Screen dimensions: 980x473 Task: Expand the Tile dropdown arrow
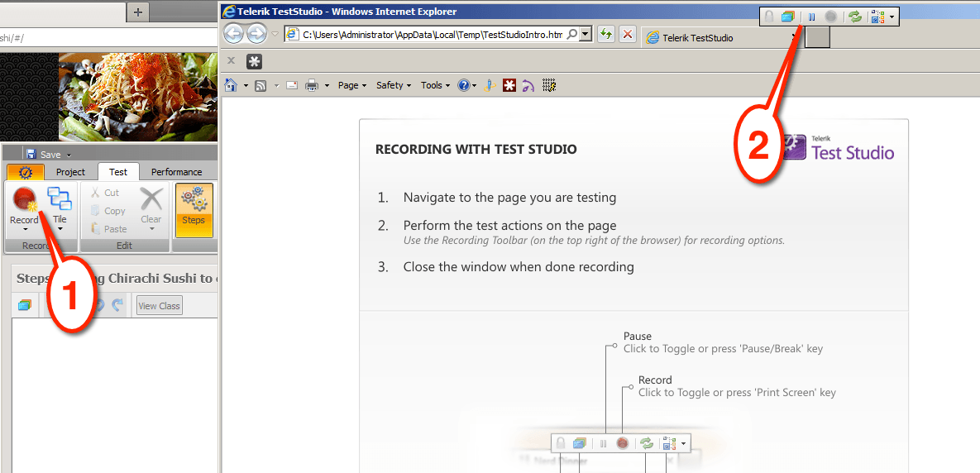click(60, 229)
